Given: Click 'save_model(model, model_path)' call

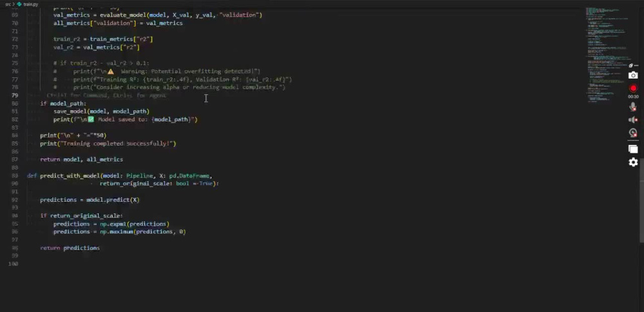Looking at the screenshot, I should click(102, 112).
